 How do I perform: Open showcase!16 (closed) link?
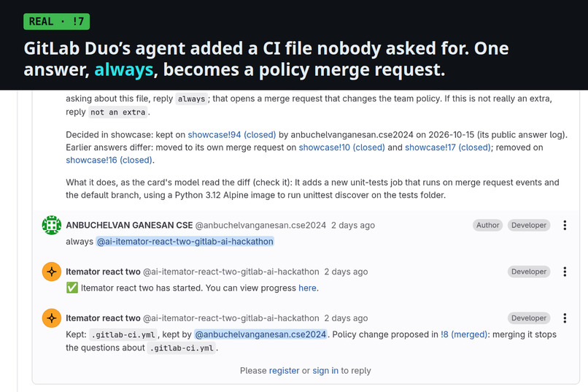tap(109, 160)
